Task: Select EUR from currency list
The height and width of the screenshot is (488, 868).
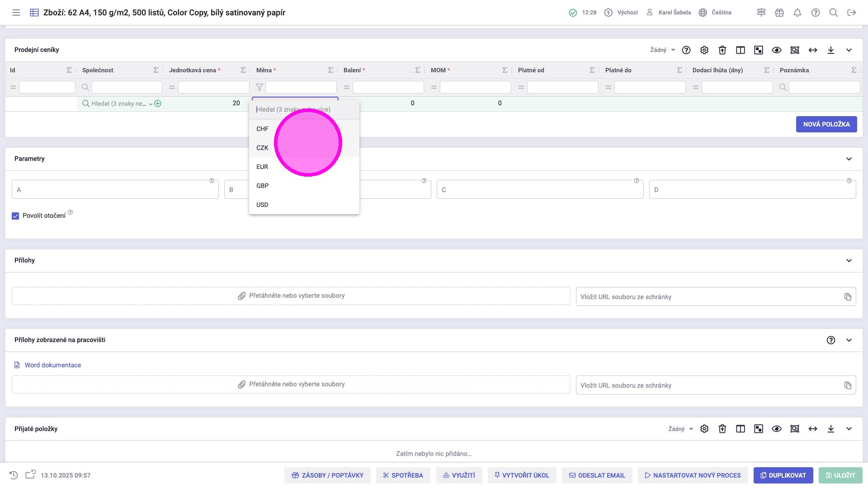Action: 262,167
